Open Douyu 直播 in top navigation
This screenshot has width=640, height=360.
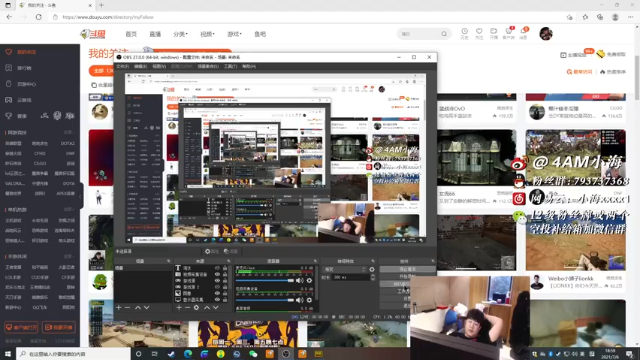point(155,34)
